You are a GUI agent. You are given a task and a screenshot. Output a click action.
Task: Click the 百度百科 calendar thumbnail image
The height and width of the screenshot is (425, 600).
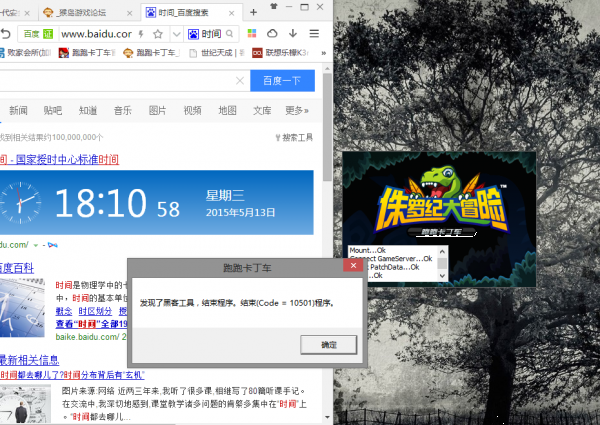tap(22, 308)
